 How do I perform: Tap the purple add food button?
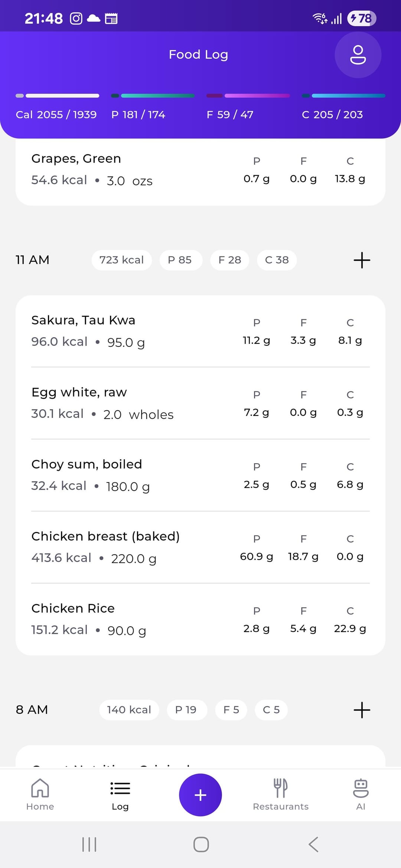[200, 795]
